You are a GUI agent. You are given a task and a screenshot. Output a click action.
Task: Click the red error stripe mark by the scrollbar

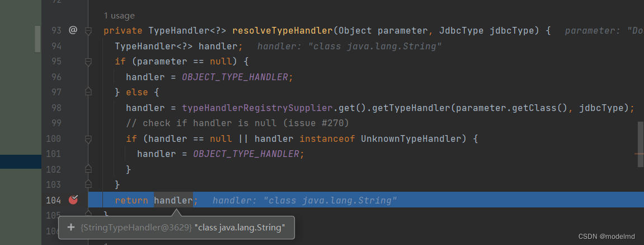tap(638, 154)
